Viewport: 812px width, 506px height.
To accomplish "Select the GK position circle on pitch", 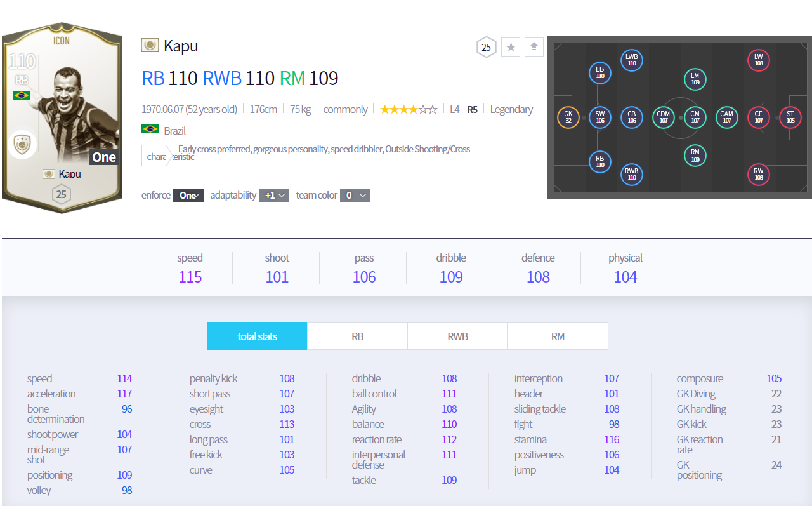I will pos(568,117).
